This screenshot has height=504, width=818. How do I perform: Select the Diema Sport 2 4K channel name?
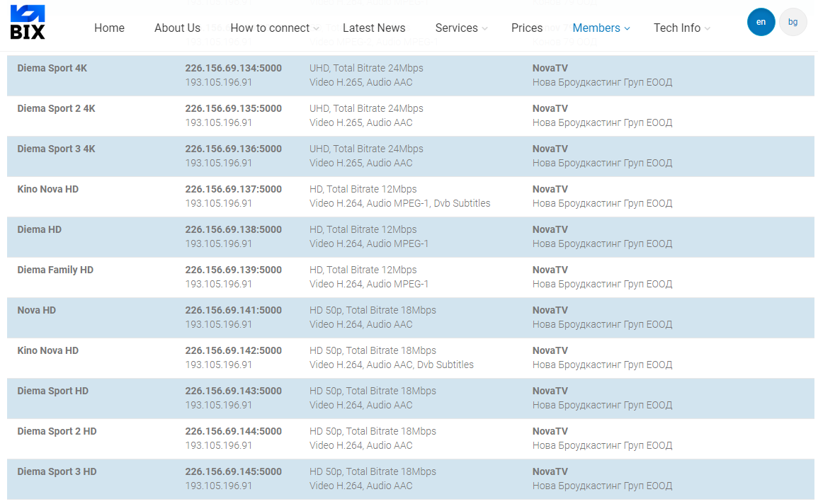(x=57, y=108)
